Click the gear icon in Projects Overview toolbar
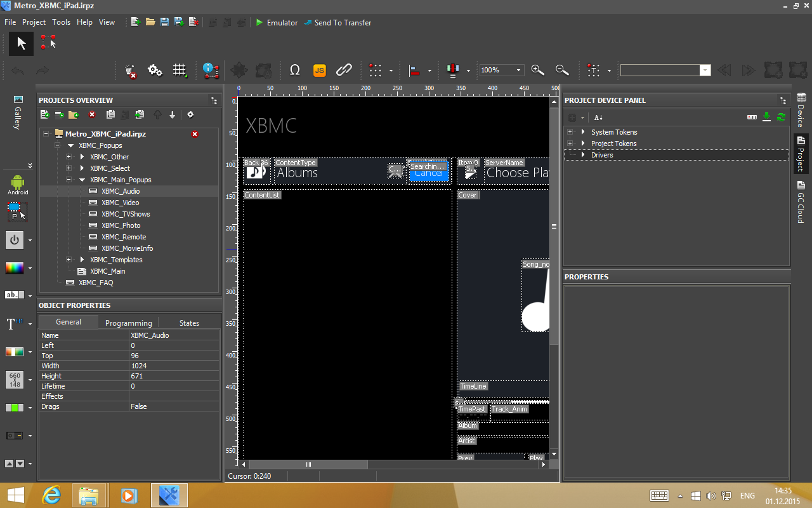812x508 pixels. pyautogui.click(x=190, y=115)
